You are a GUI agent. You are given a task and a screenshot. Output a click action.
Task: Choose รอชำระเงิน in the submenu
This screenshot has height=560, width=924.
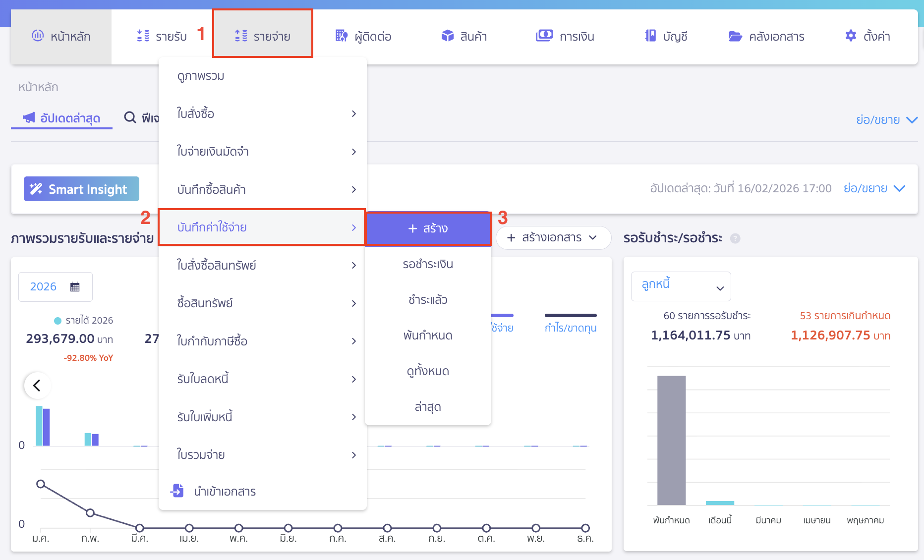point(428,264)
